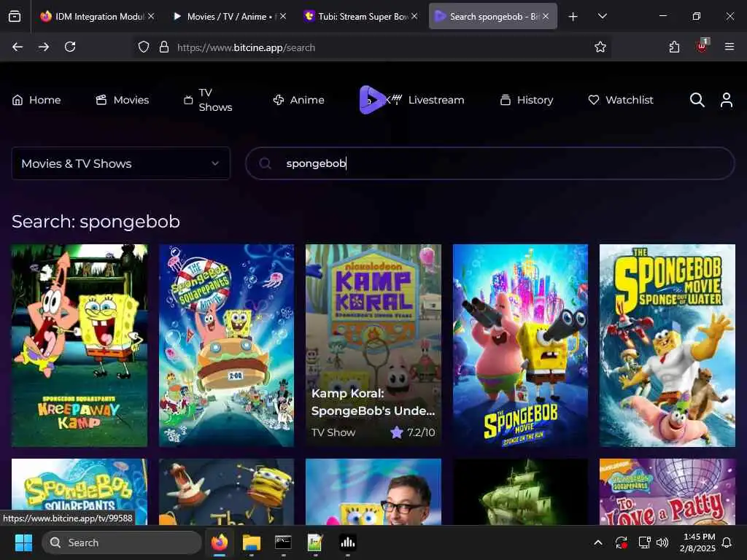Open the volume speaker tray icon
Viewport: 747px width, 560px height.
662,542
